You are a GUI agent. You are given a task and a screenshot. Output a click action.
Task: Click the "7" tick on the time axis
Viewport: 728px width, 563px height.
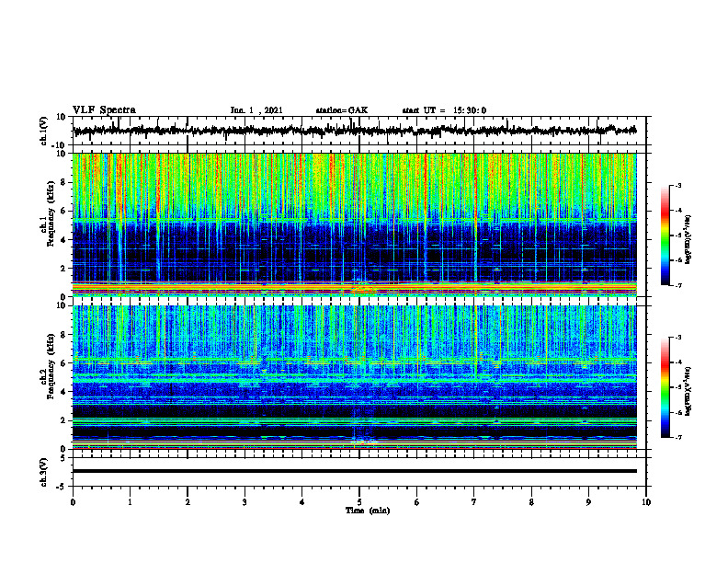pos(474,502)
